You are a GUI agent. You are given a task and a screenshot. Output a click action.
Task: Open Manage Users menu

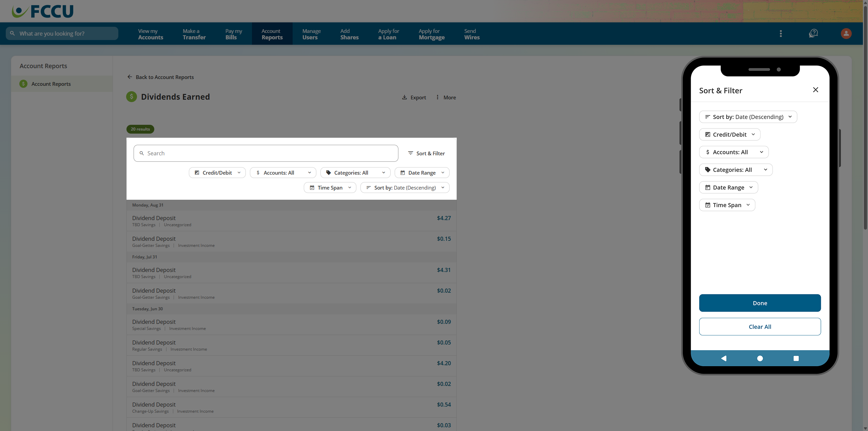311,34
